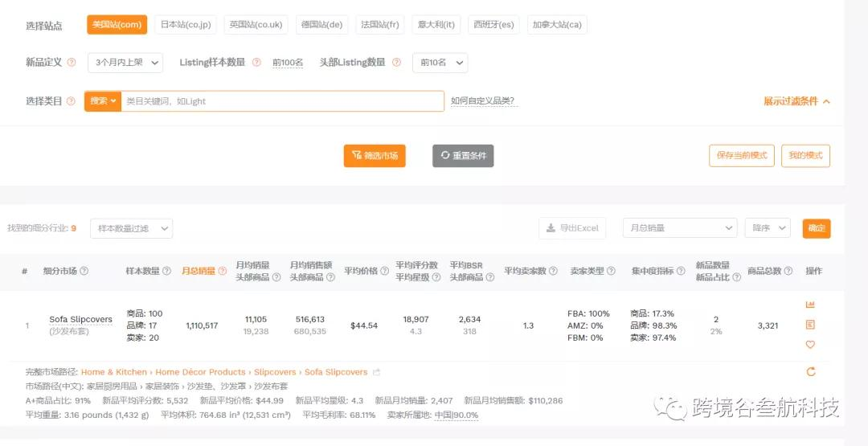Expand the 前10名 dropdown
Viewport: 868px width, 446px height.
440,63
